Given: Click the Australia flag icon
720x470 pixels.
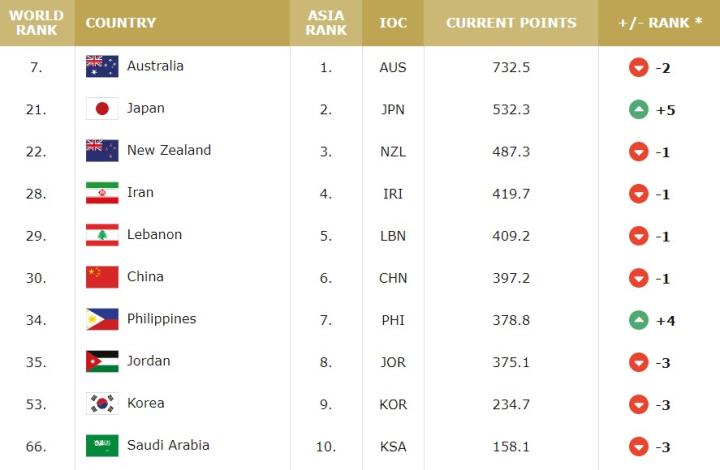Looking at the screenshot, I should pos(102,67).
